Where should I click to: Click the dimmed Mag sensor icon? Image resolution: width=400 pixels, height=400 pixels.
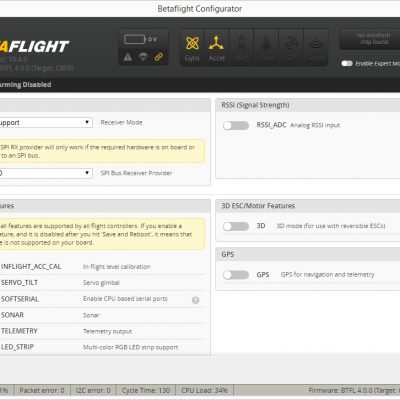(241, 48)
